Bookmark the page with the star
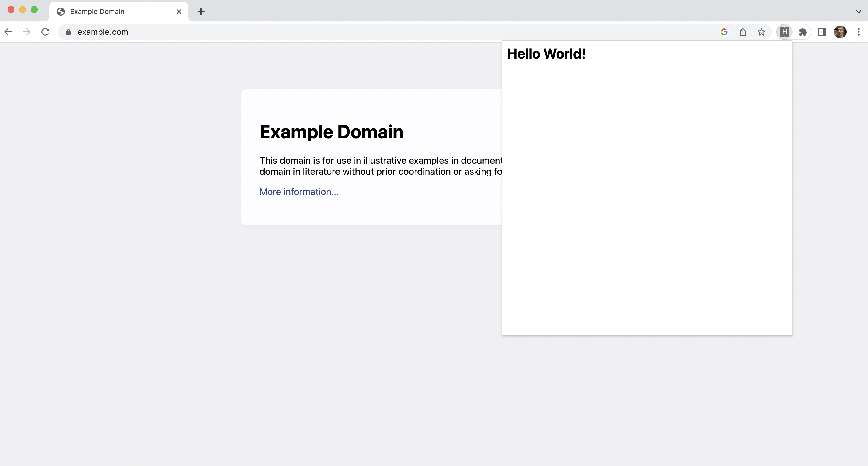 point(761,32)
